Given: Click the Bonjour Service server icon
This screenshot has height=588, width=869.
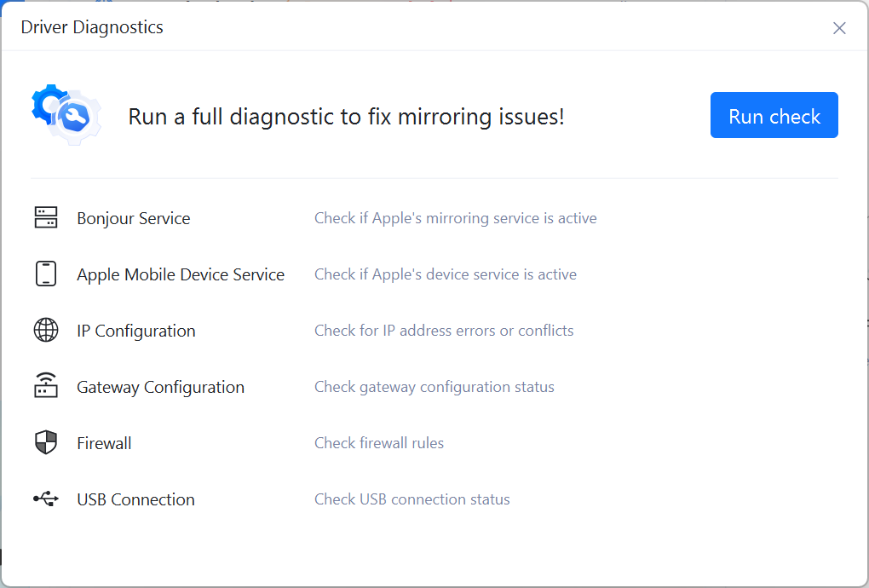Looking at the screenshot, I should (47, 217).
